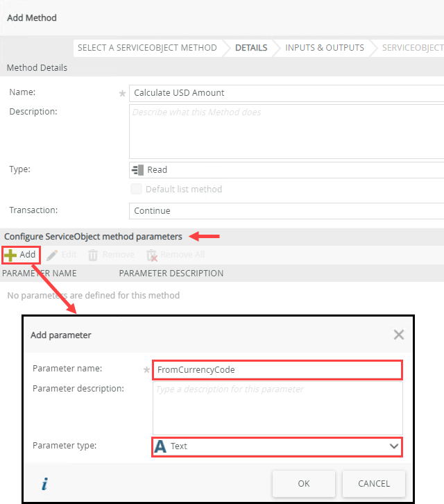This screenshot has height=504, width=444.
Task: Click the Remove All trash icon
Action: tap(152, 255)
